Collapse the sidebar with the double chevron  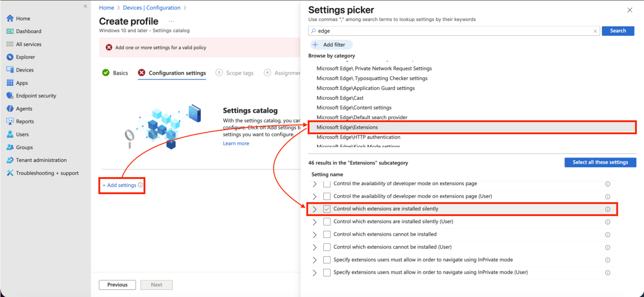85,6
